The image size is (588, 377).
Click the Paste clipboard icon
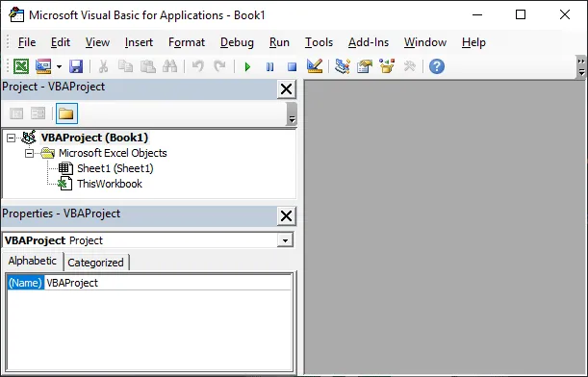coord(148,66)
